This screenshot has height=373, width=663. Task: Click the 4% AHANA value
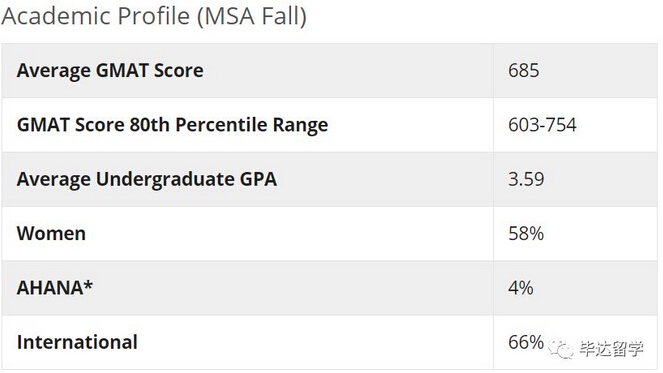pyautogui.click(x=521, y=288)
